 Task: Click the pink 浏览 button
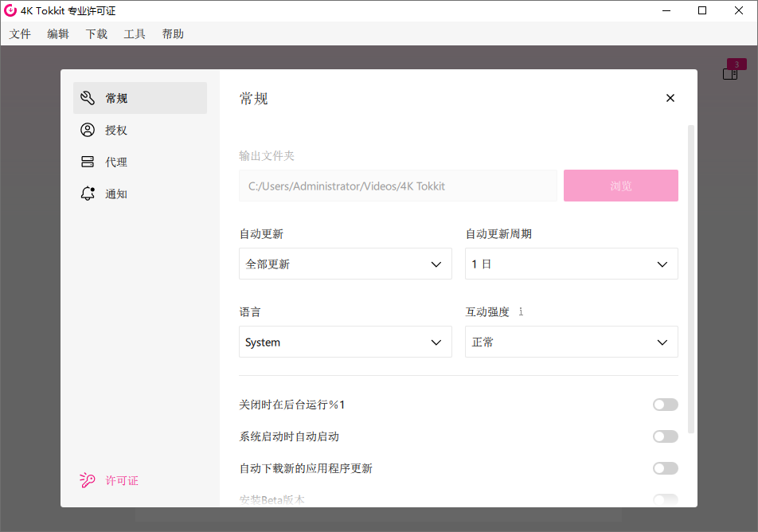(621, 186)
